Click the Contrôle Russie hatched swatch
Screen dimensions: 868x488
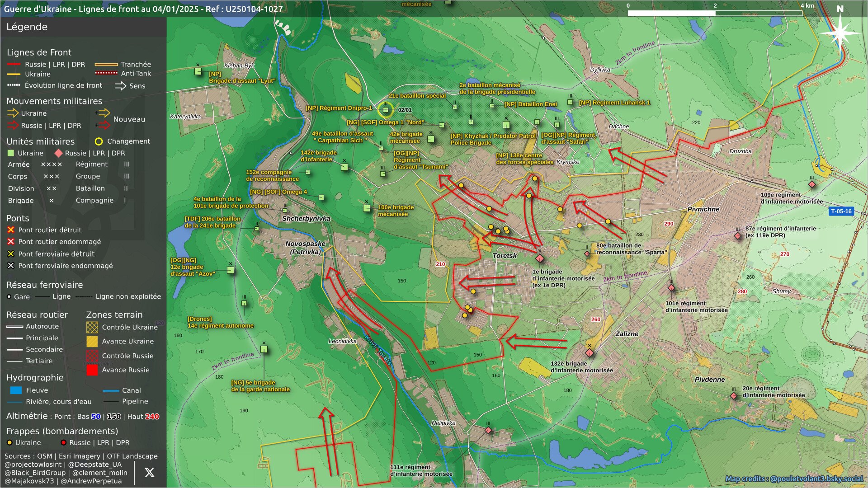[92, 356]
